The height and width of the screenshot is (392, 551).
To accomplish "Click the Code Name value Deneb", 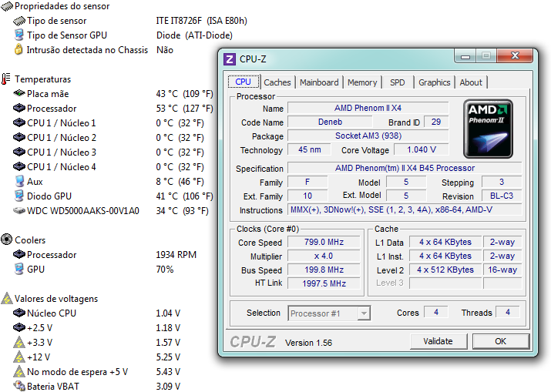I will 330,122.
